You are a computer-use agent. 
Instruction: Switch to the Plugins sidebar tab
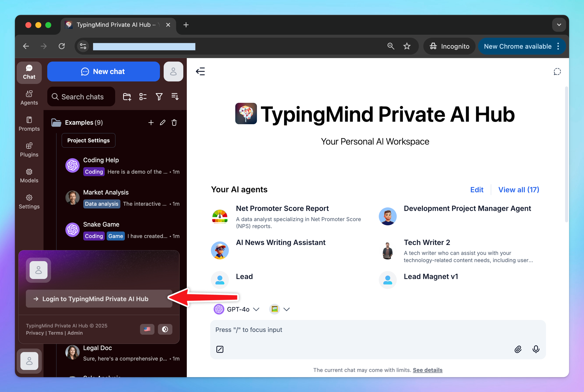coord(29,150)
